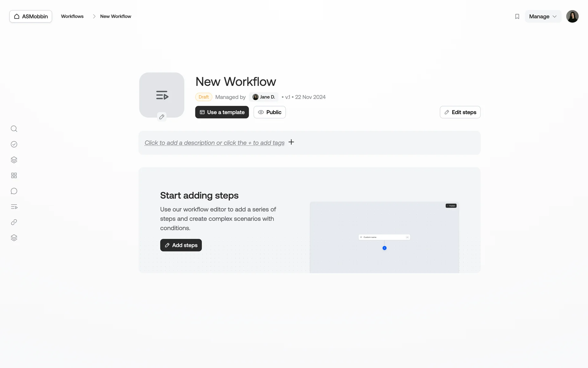
Task: Click the Add steps button
Action: point(181,245)
